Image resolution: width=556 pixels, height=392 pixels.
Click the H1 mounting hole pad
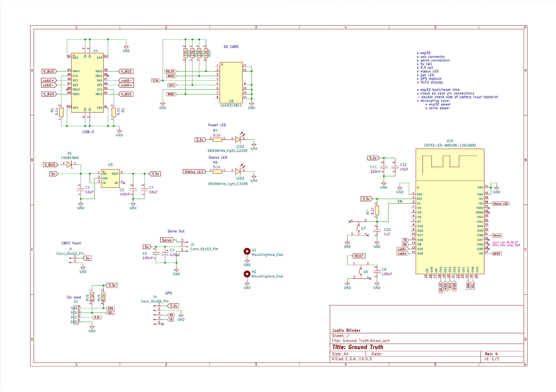point(247,251)
